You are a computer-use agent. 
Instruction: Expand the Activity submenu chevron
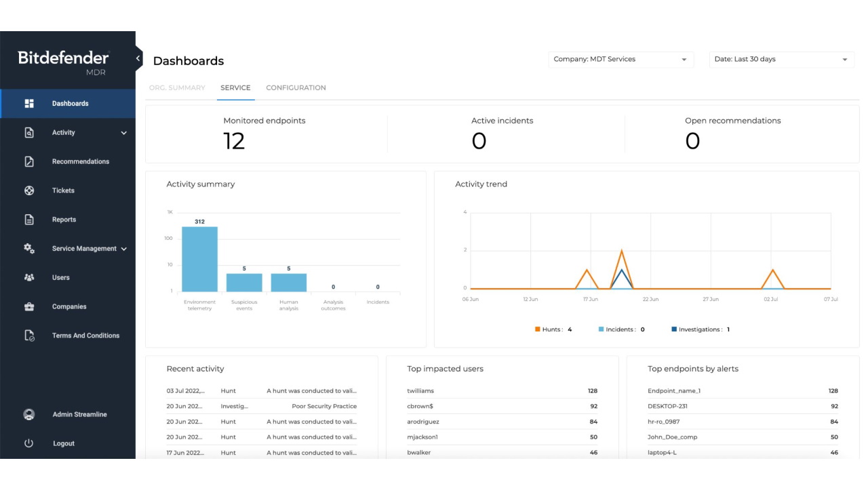123,134
